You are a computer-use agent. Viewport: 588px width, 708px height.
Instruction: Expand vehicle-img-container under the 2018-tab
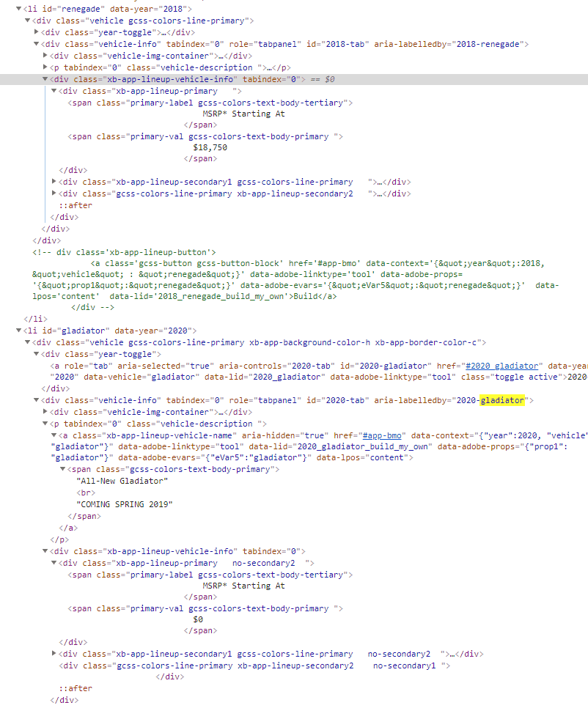pyautogui.click(x=45, y=56)
